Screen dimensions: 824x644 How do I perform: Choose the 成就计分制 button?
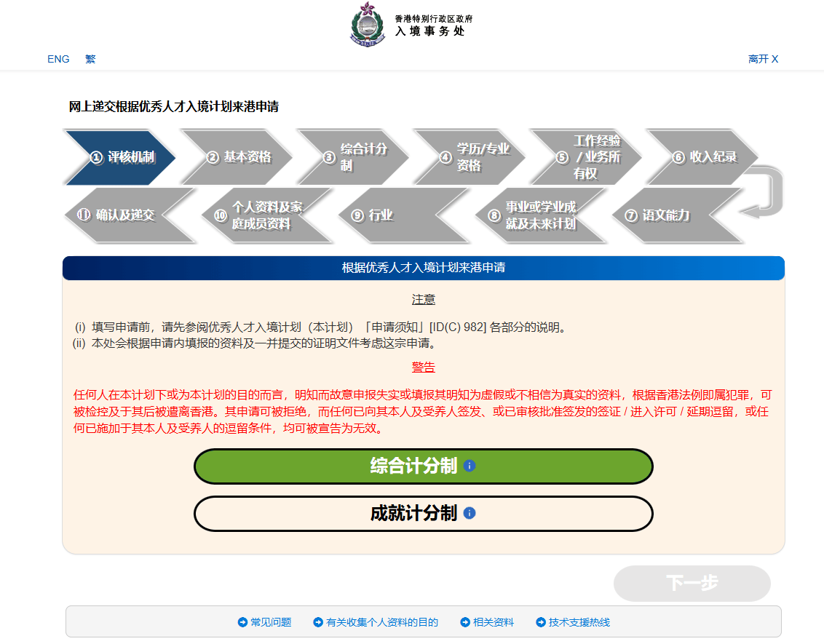click(424, 514)
